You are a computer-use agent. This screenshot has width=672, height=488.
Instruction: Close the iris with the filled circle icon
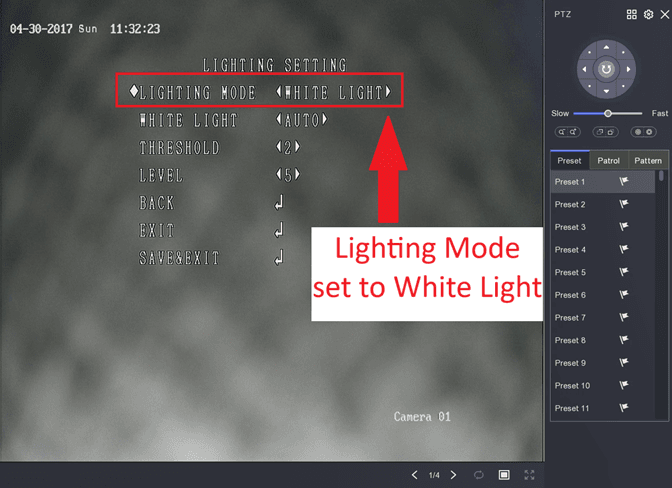point(638,132)
